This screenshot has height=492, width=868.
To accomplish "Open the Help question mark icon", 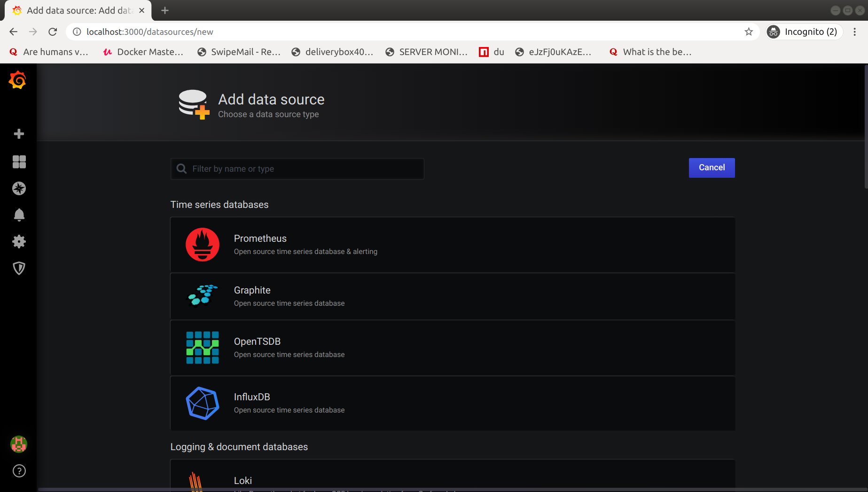I will pyautogui.click(x=19, y=471).
